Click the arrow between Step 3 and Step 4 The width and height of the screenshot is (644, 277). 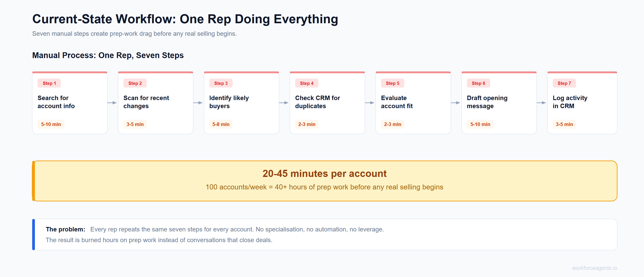(x=284, y=103)
